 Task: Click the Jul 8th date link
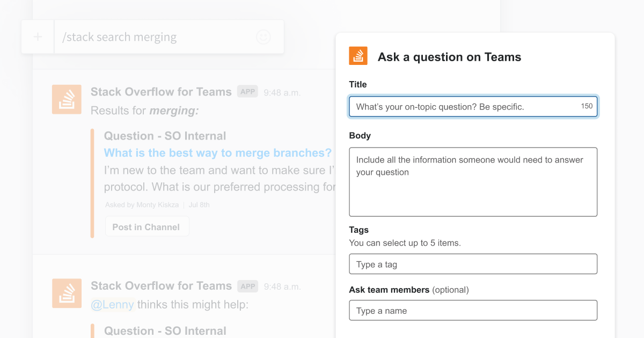coord(199,204)
